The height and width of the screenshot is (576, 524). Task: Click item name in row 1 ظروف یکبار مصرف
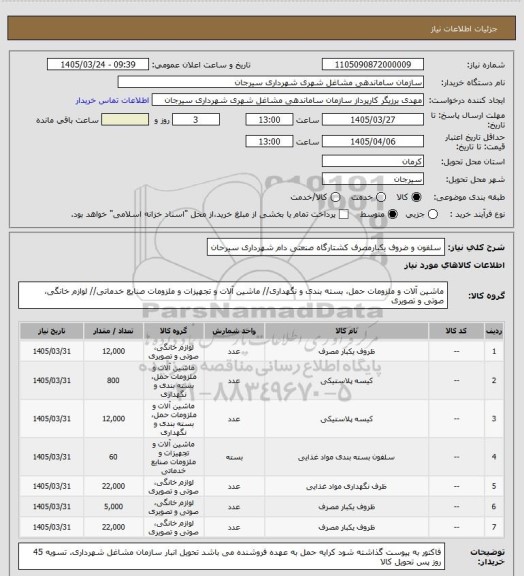(347, 352)
